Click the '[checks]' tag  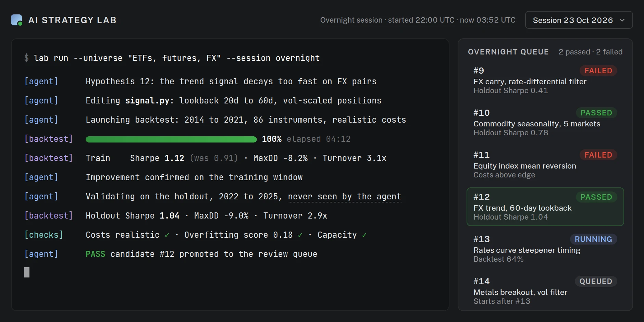44,235
